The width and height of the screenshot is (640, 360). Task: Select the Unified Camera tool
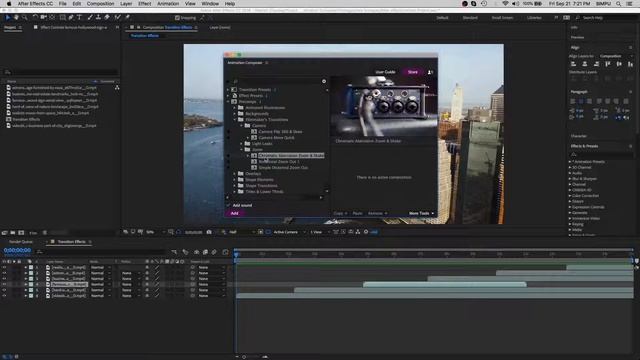pyautogui.click(x=43, y=18)
